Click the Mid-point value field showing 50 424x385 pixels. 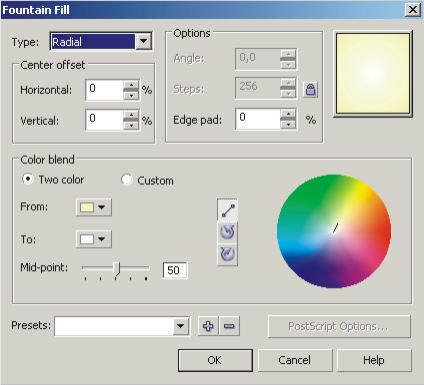tap(175, 270)
